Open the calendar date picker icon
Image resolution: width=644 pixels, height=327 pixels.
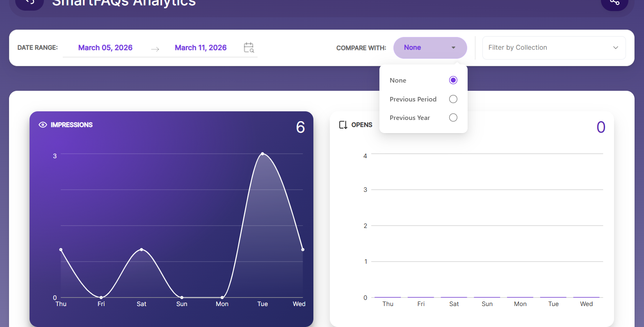249,48
